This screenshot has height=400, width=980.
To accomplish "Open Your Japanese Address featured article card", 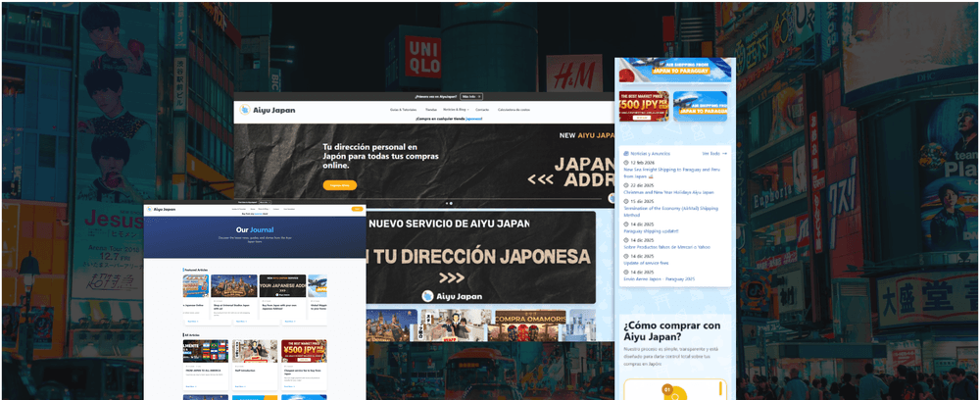I will coord(282,299).
